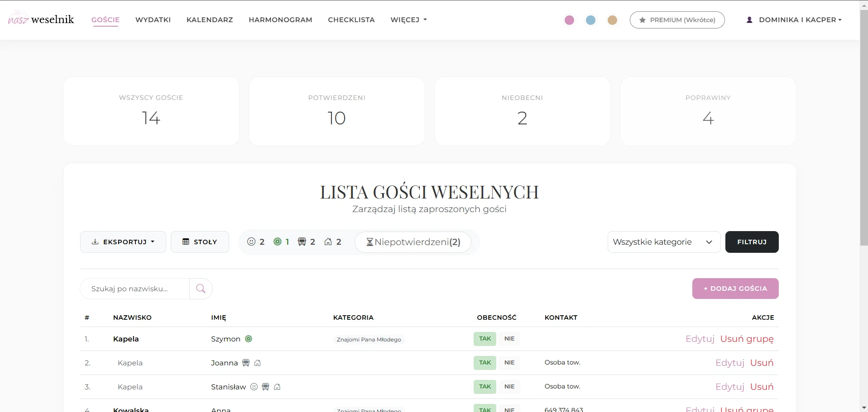Choose the blue theme color circle
The image size is (868, 412).
pos(591,20)
